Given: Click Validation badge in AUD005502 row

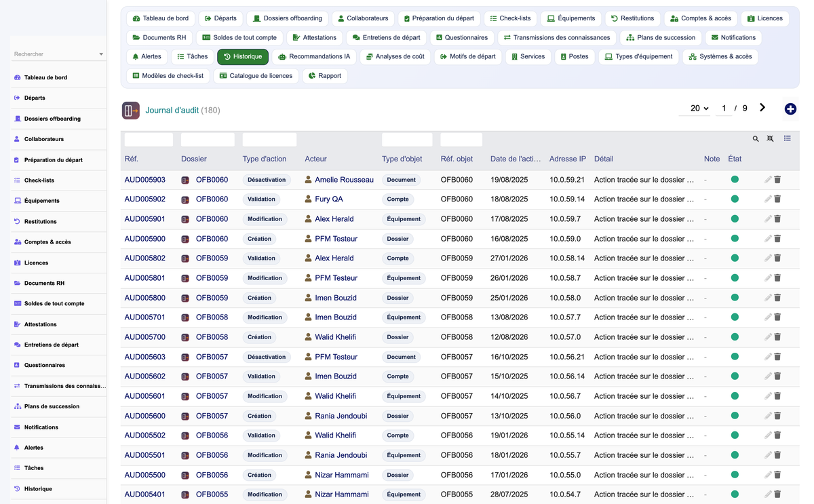Looking at the screenshot, I should [261, 435].
